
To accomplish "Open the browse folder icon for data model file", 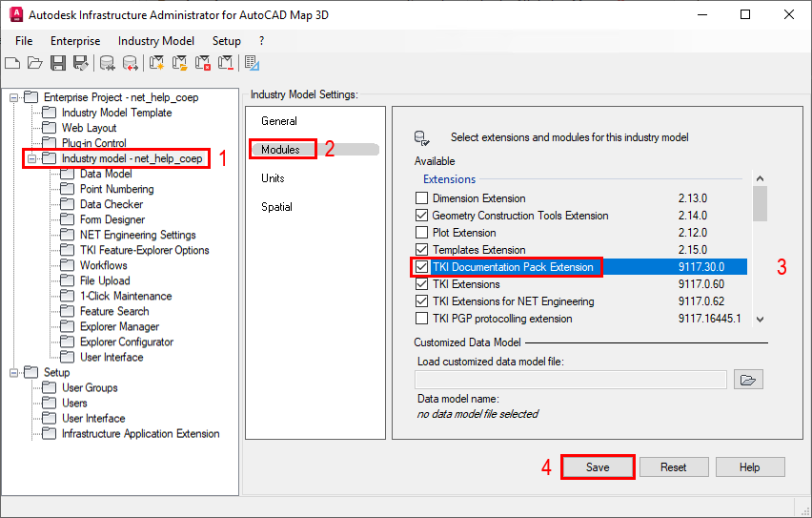I will (749, 380).
